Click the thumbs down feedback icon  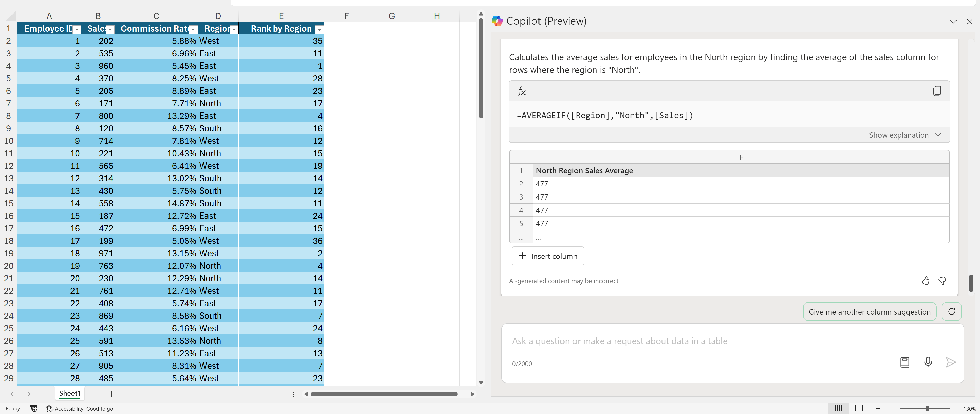click(942, 281)
